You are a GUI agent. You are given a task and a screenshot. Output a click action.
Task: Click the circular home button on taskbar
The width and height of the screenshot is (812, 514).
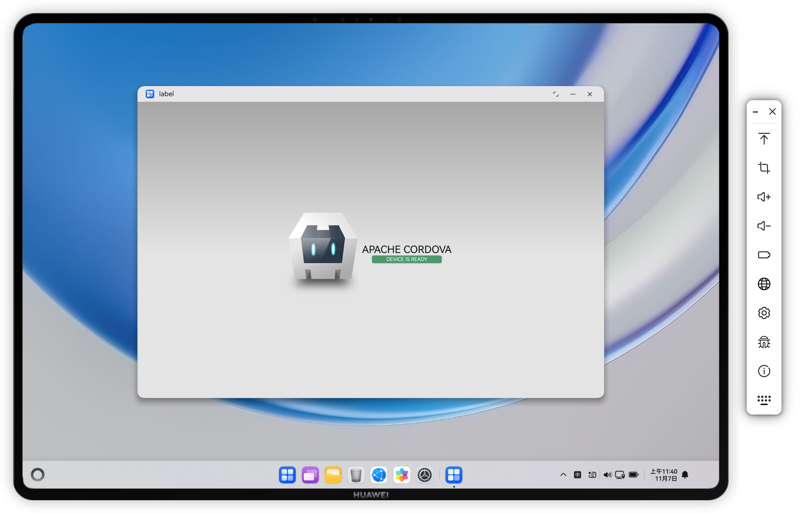(x=38, y=474)
